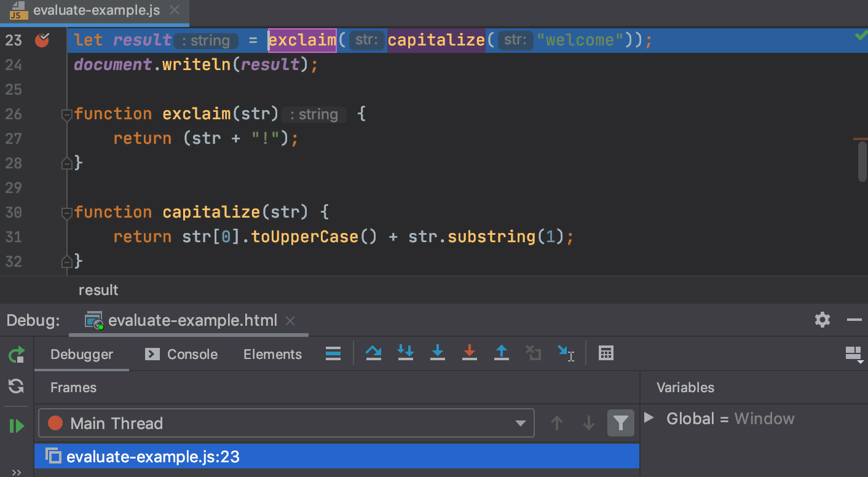Collapse the capitalize function fold marker
Viewport: 868px width, 477px height.
(x=67, y=213)
